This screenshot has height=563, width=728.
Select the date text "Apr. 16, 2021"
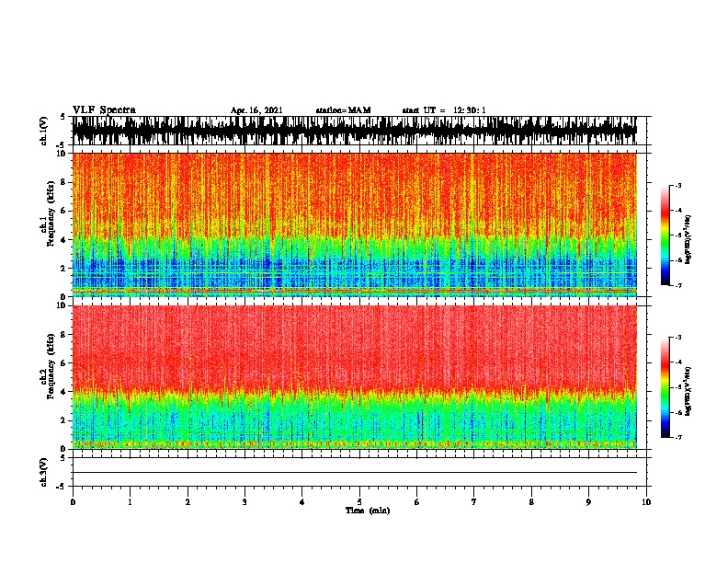click(256, 110)
